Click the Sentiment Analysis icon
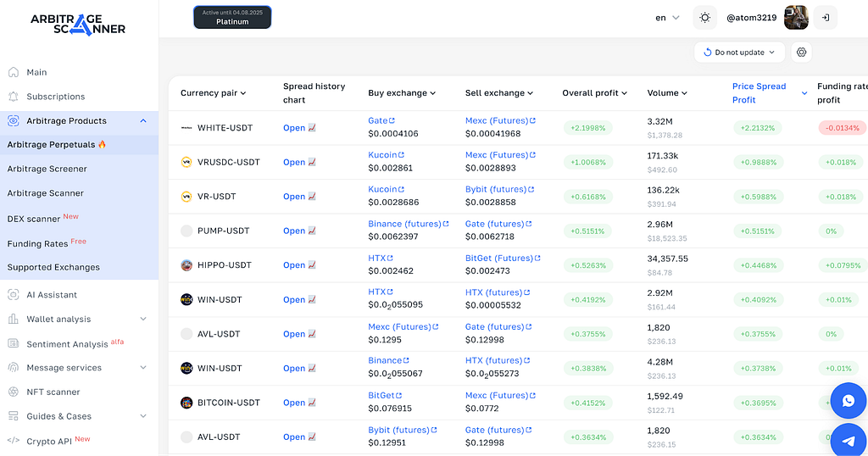This screenshot has width=868, height=456. 14,343
